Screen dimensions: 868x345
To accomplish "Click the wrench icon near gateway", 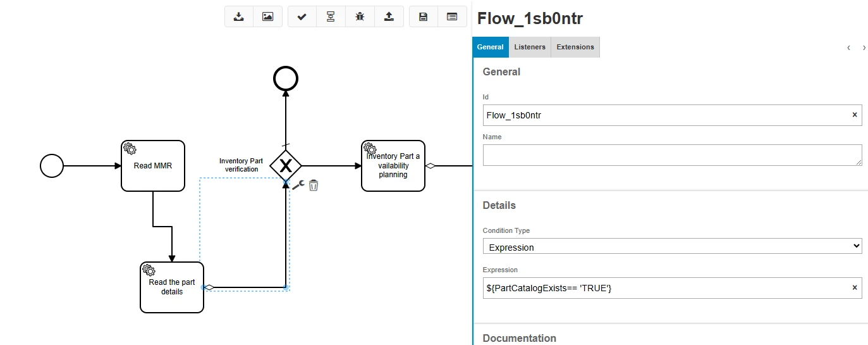I will pyautogui.click(x=298, y=185).
